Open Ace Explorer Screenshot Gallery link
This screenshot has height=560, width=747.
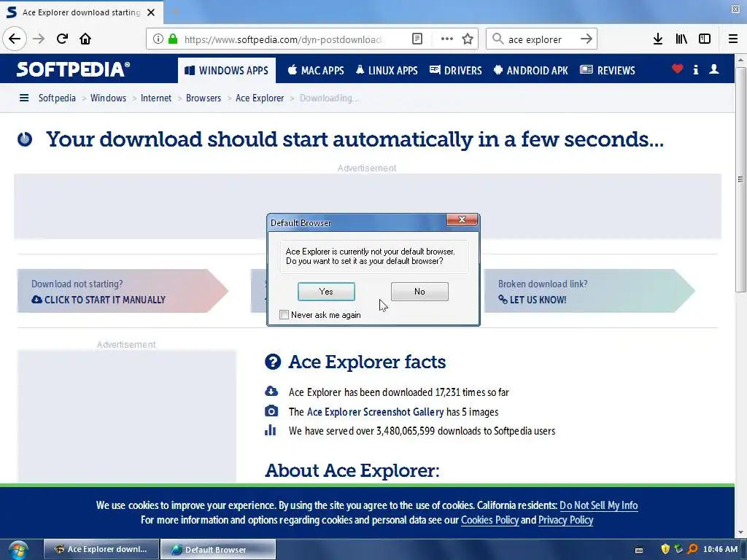[x=376, y=412]
